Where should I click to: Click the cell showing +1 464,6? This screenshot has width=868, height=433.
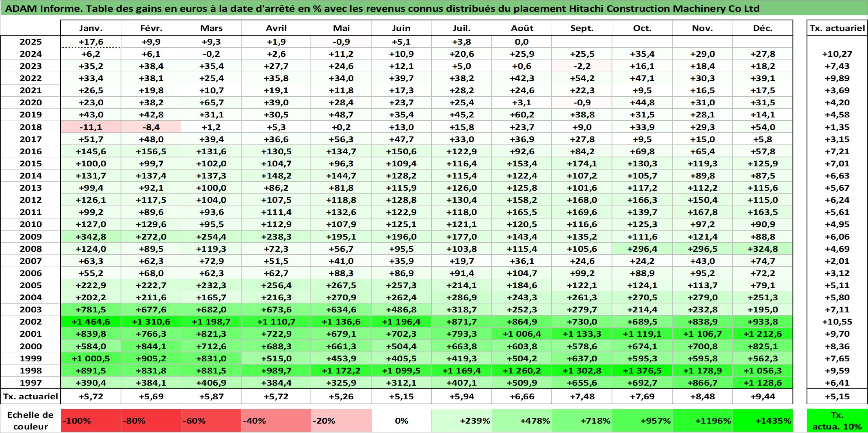tap(91, 322)
